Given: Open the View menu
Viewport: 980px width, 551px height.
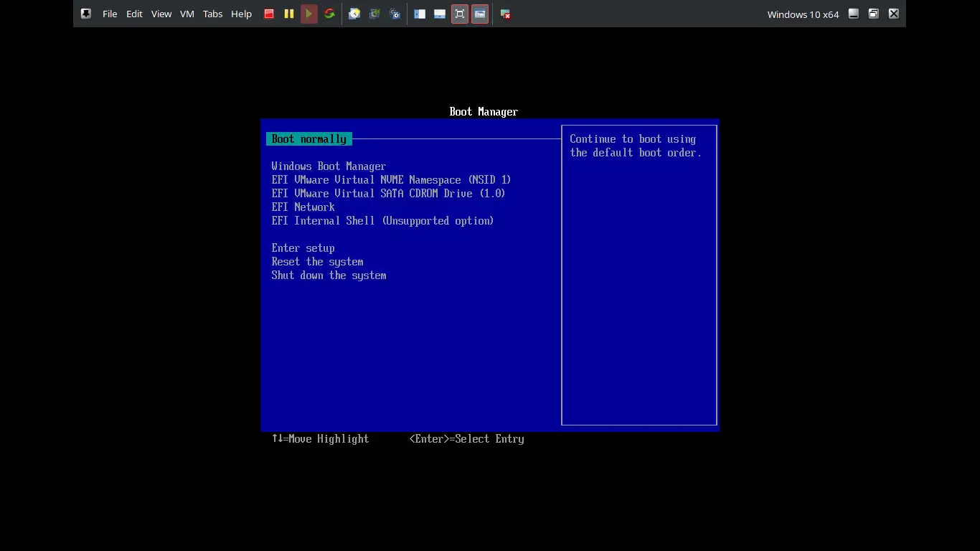Looking at the screenshot, I should tap(161, 14).
